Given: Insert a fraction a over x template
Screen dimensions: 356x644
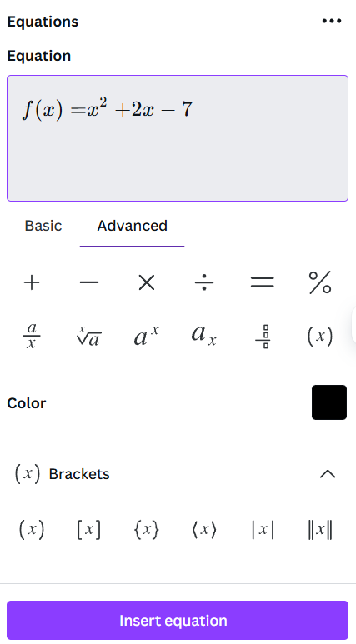Looking at the screenshot, I should point(32,336).
